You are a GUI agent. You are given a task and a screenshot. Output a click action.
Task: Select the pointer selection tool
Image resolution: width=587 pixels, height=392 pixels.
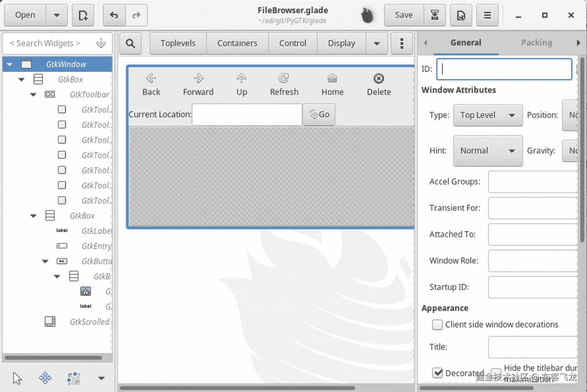17,378
